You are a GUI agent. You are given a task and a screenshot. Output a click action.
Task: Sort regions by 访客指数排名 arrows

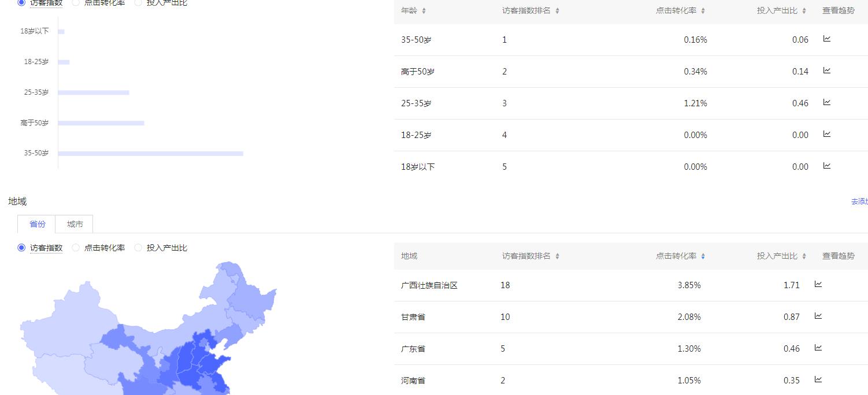pos(557,256)
